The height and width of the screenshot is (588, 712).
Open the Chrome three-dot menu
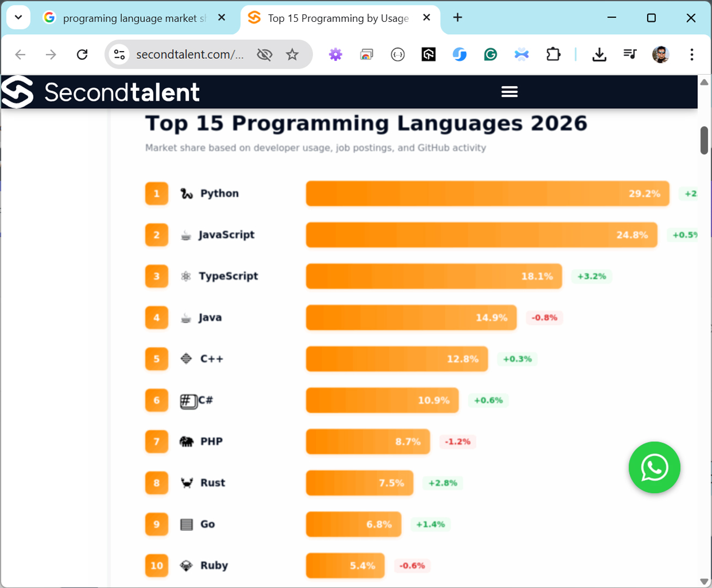pyautogui.click(x=691, y=54)
